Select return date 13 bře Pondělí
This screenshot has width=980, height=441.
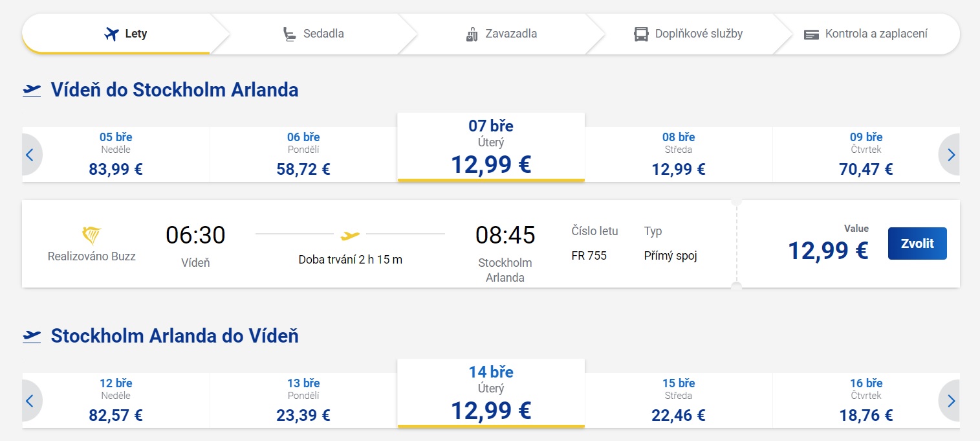pyautogui.click(x=303, y=400)
